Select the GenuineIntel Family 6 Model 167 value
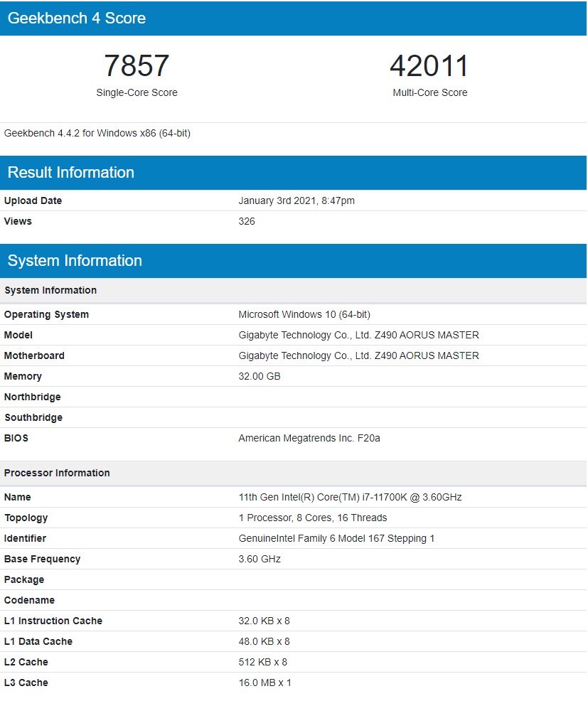The image size is (588, 701). point(336,538)
